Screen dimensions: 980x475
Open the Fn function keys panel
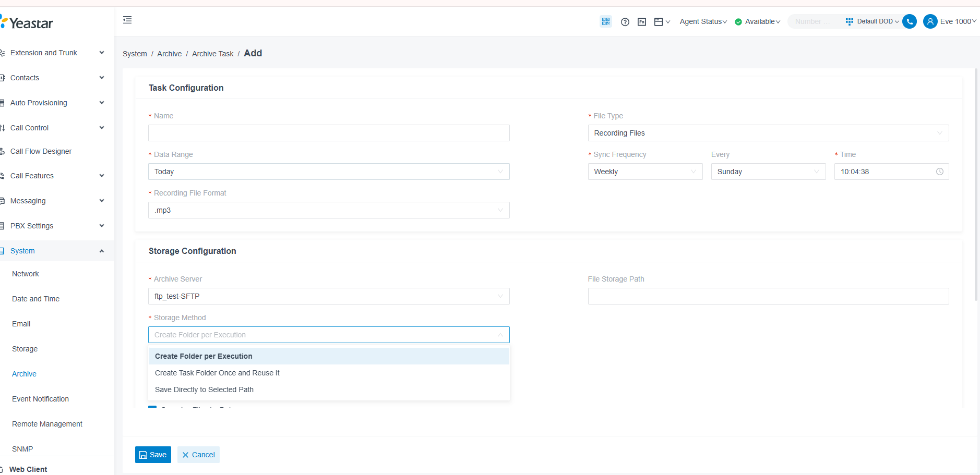tap(641, 21)
